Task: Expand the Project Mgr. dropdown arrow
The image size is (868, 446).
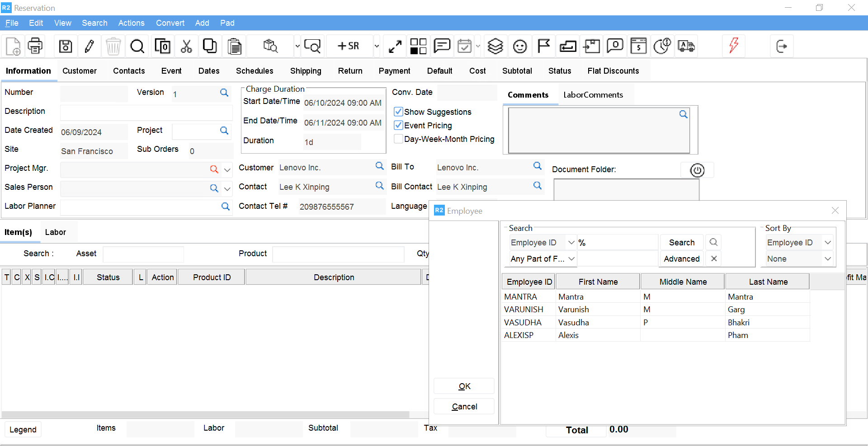Action: 227,170
